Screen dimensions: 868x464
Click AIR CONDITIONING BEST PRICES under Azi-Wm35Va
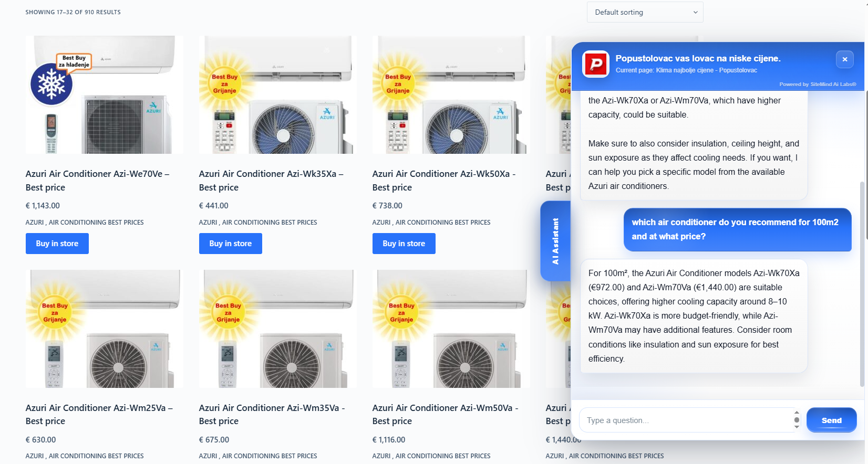point(270,456)
